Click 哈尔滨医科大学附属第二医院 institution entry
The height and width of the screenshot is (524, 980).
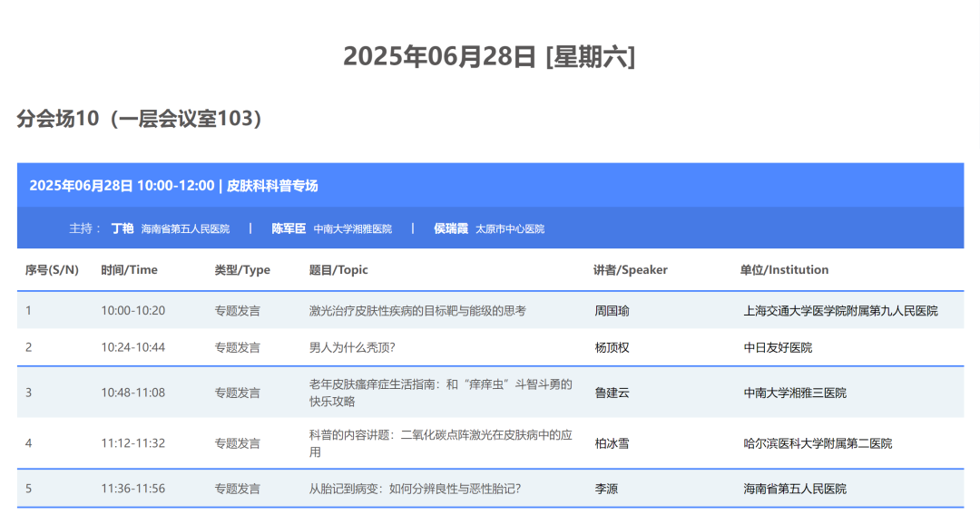coord(817,442)
